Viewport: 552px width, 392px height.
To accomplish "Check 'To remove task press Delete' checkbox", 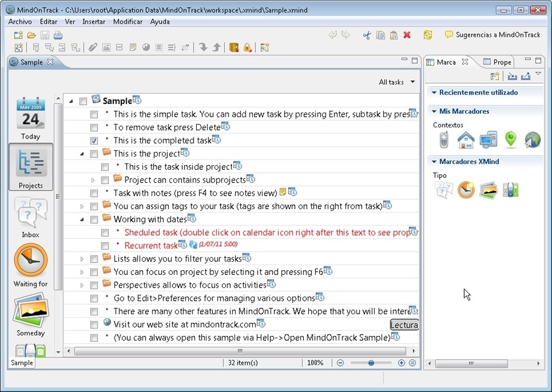I will coord(94,127).
